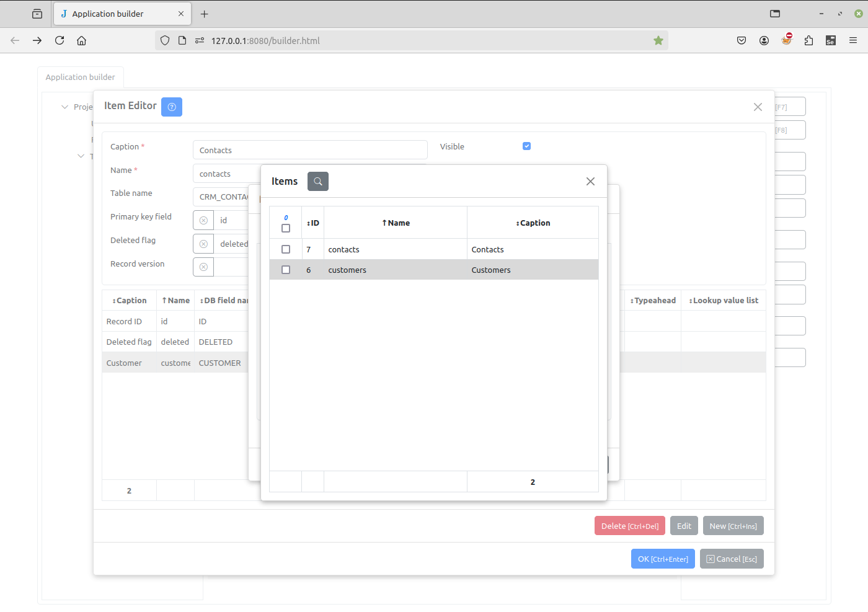Screen dimensions: 868x612
Task: Check the contacts row checkbox
Action: point(286,249)
